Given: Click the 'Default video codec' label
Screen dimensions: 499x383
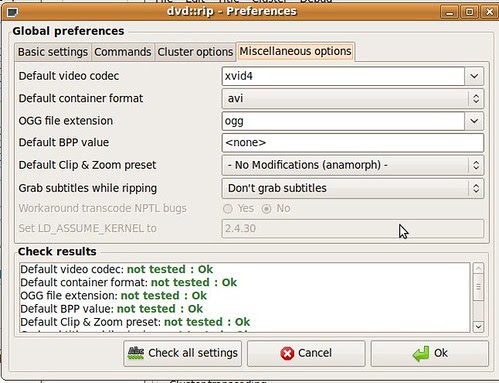Looking at the screenshot, I should [69, 76].
